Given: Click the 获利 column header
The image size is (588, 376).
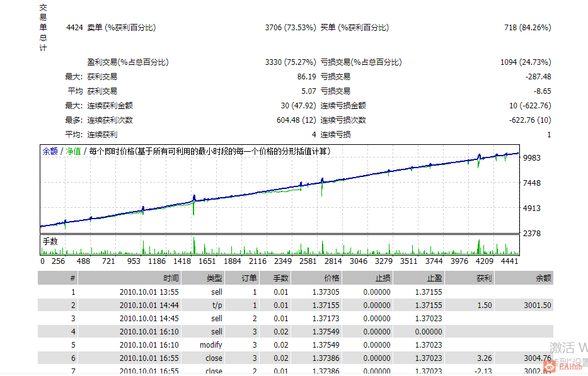Looking at the screenshot, I should pos(470,278).
